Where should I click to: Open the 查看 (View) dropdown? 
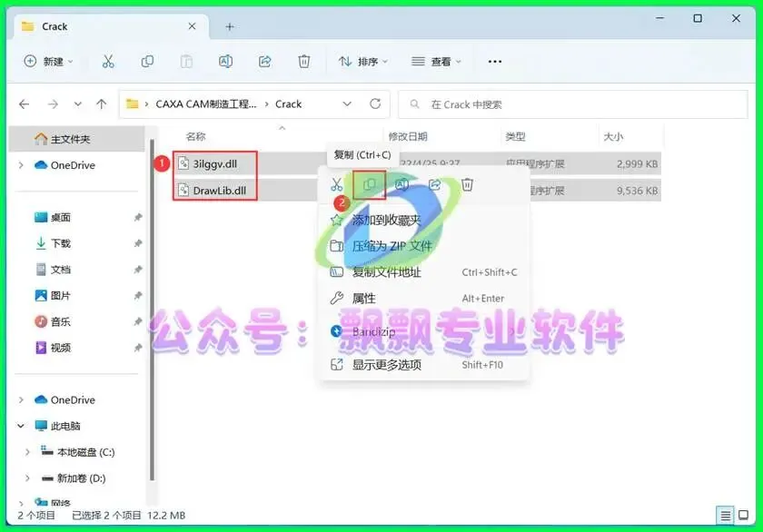(437, 61)
